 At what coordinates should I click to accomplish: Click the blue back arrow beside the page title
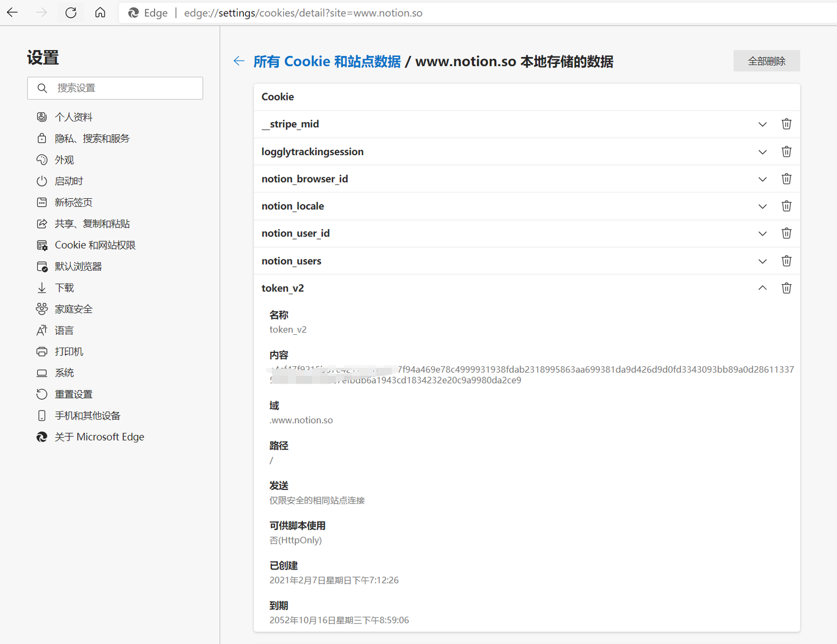pos(239,61)
